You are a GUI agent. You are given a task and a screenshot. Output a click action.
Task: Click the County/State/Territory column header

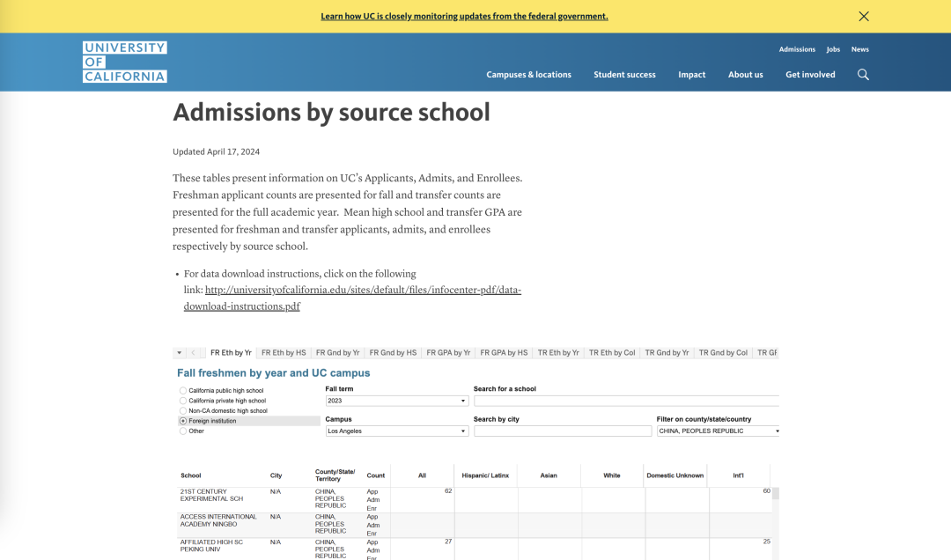click(x=335, y=475)
